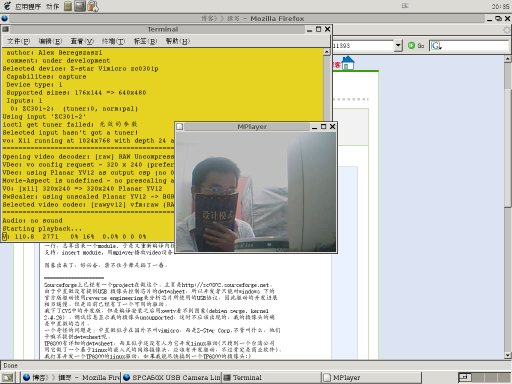Click the show desktop button in bottom panel

coord(7,377)
